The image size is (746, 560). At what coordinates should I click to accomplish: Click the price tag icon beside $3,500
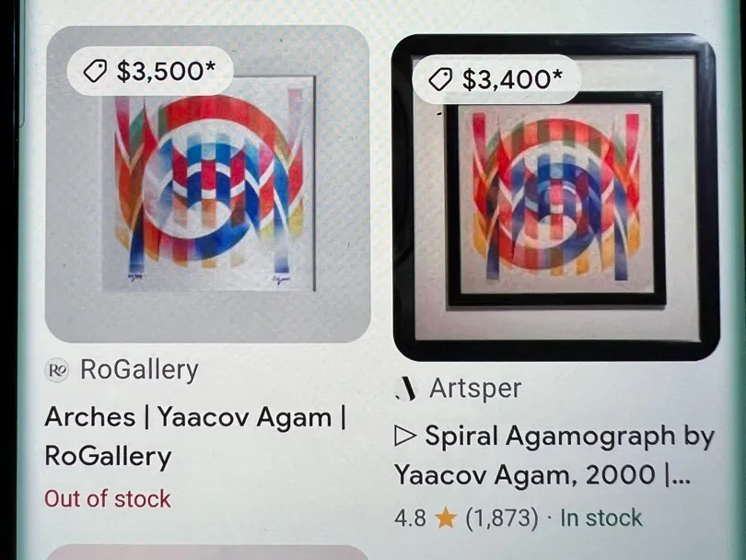[x=95, y=71]
